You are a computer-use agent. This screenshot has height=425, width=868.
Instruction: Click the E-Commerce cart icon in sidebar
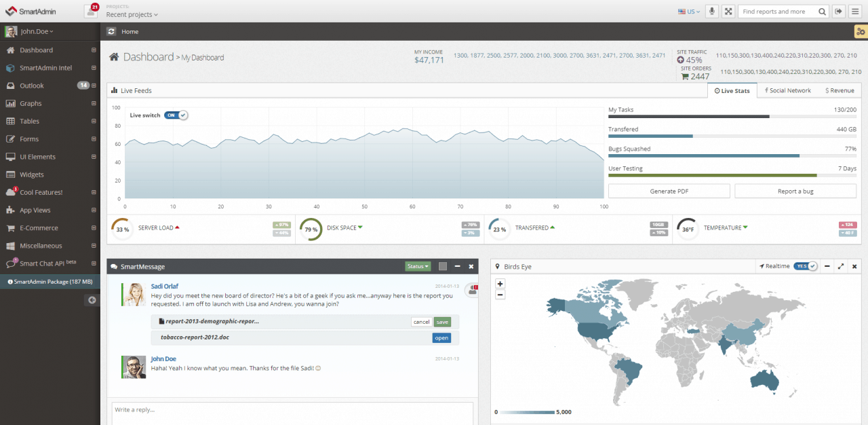pyautogui.click(x=10, y=228)
